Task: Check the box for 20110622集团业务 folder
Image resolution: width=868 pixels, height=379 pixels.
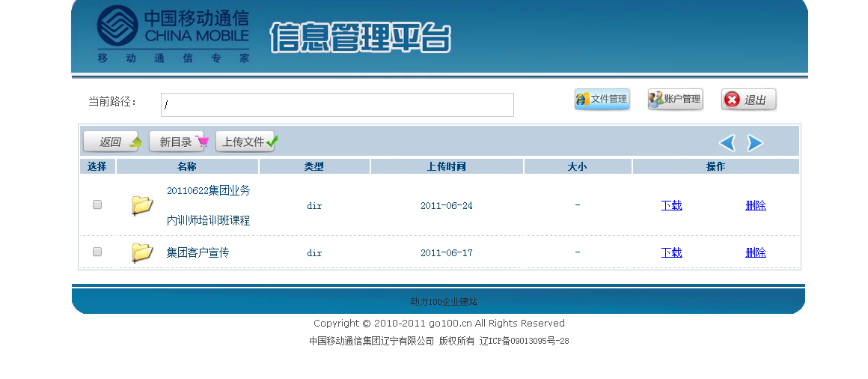Action: [97, 204]
